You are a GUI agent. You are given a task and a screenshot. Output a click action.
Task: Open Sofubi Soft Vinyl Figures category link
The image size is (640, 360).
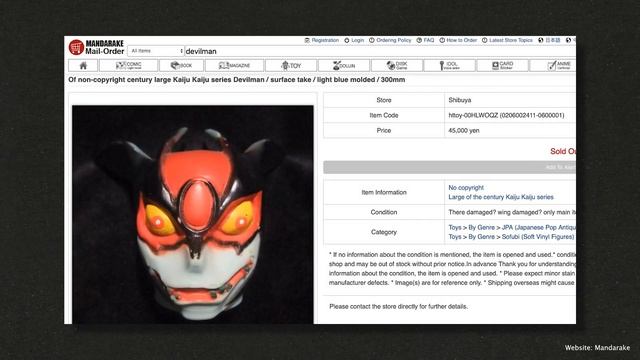(x=538, y=237)
